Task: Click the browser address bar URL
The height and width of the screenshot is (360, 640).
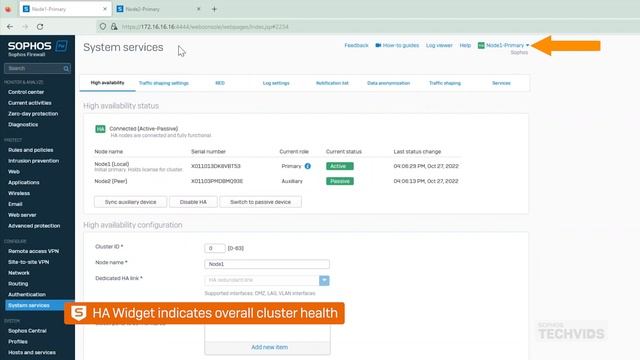Action: 205,27
